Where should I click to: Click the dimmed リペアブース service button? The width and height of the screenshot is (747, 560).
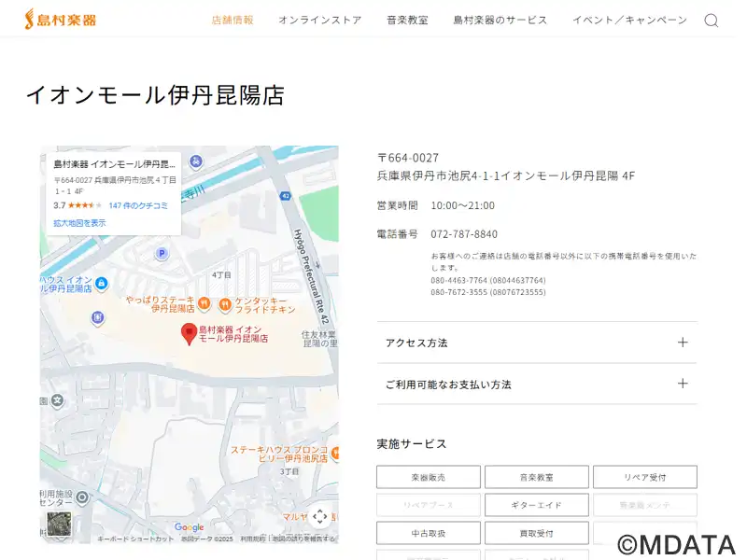429,505
